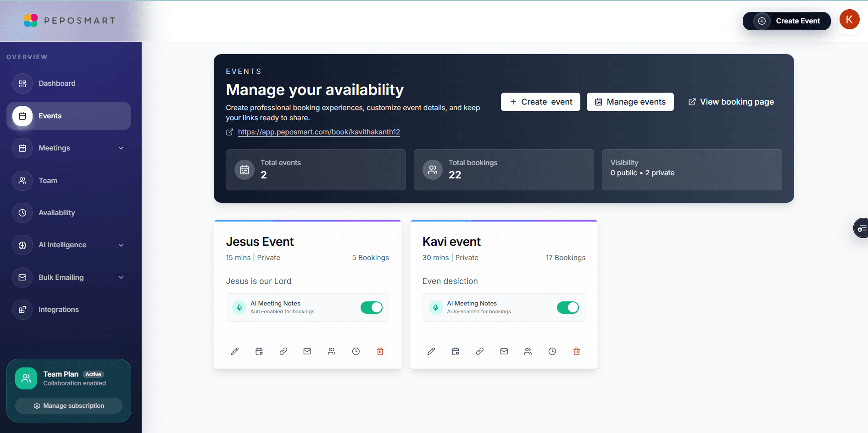Delete Kavi event with trash icon
The width and height of the screenshot is (868, 433).
coord(577,351)
